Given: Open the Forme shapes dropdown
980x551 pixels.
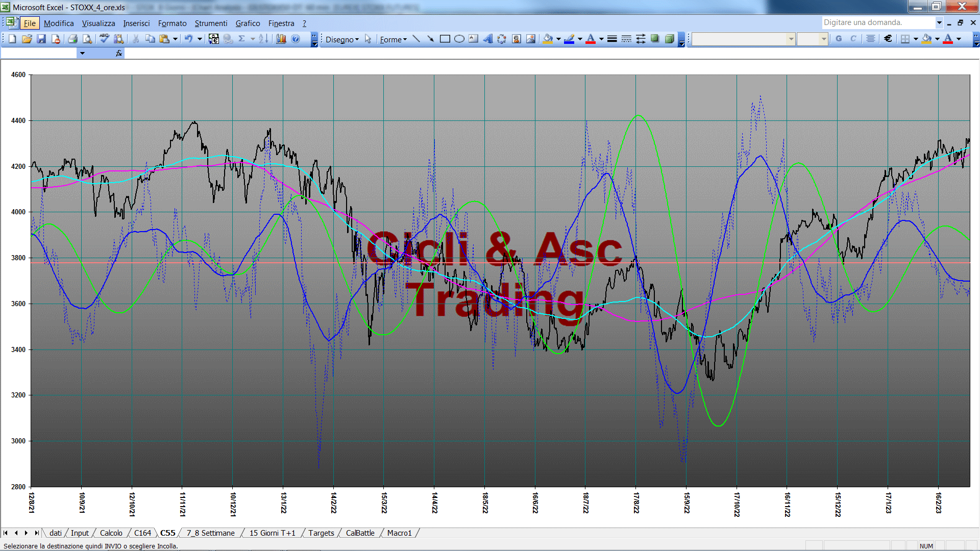Looking at the screenshot, I should (x=393, y=39).
